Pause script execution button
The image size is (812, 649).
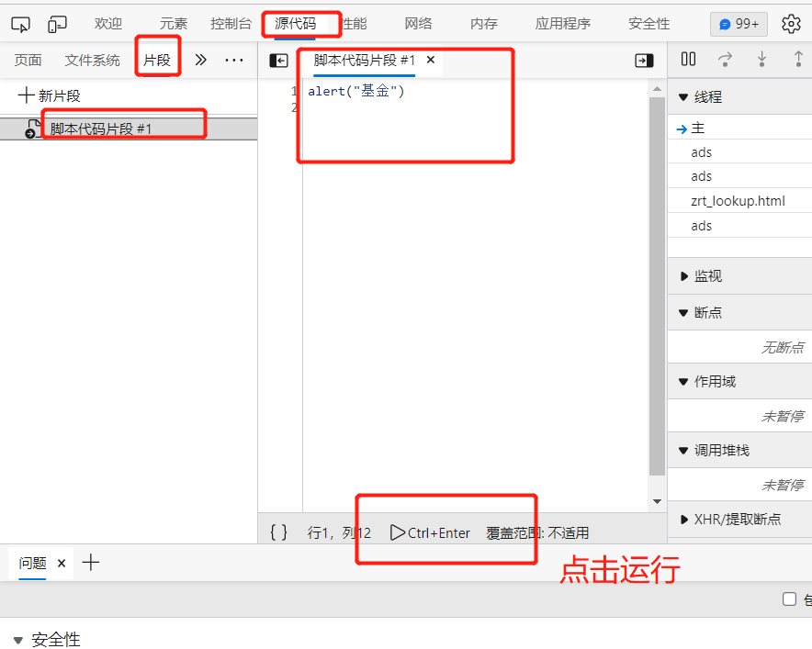[x=688, y=59]
